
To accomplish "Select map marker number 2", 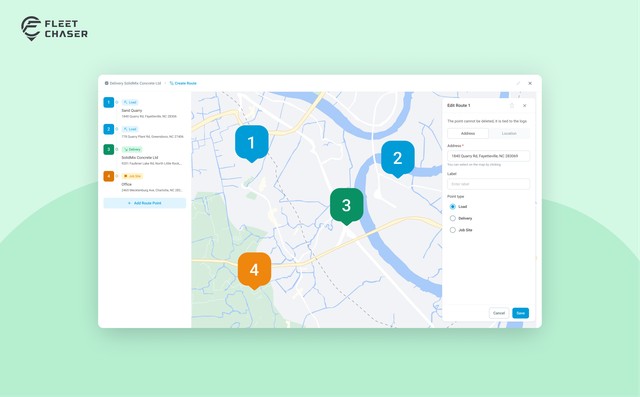I will point(398,159).
